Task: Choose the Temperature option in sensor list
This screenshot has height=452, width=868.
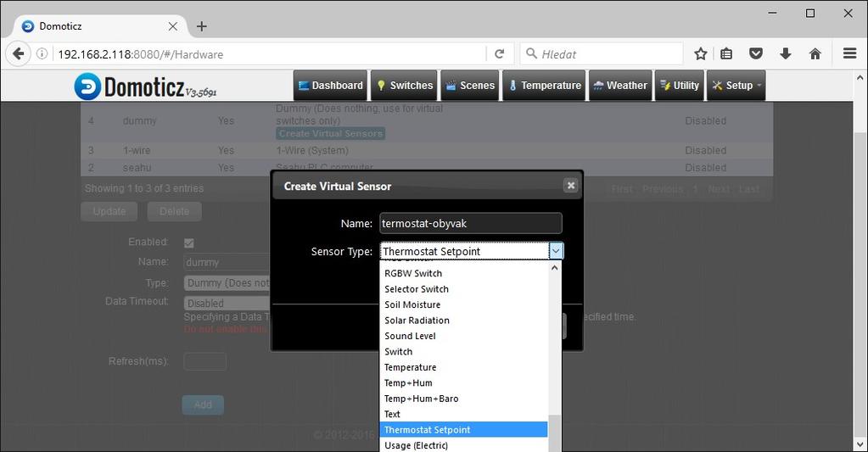Action: coord(463,367)
